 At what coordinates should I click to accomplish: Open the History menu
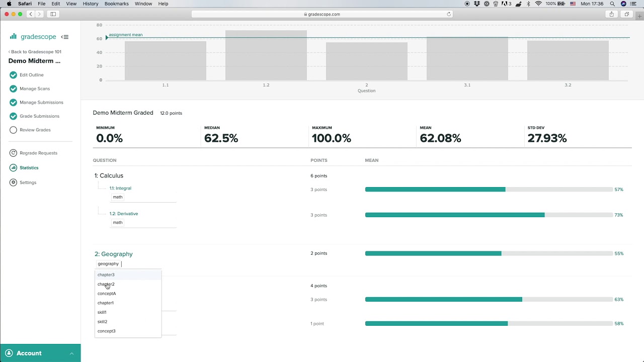pyautogui.click(x=91, y=4)
